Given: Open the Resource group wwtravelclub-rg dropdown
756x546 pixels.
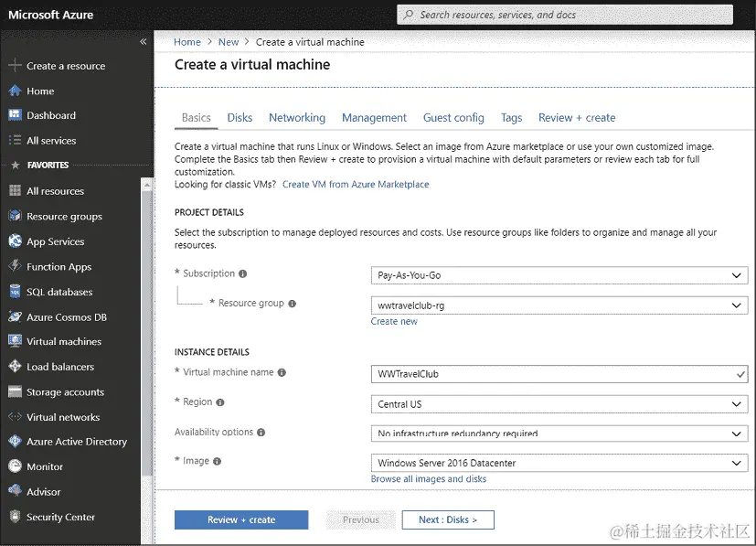Looking at the screenshot, I should [559, 305].
